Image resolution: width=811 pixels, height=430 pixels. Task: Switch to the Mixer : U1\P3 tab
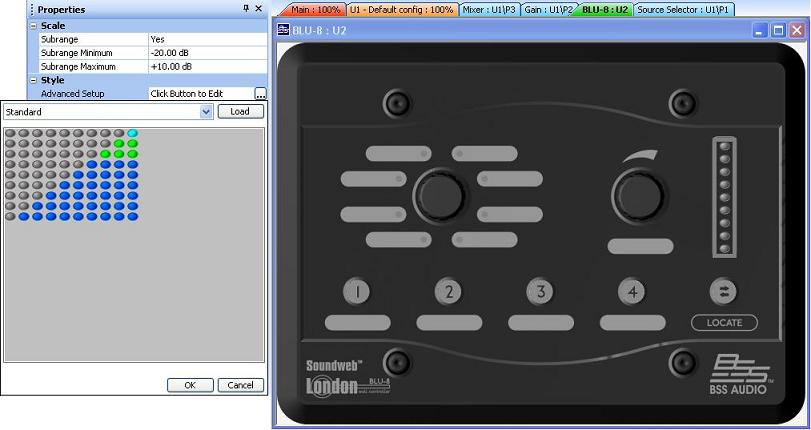point(489,10)
